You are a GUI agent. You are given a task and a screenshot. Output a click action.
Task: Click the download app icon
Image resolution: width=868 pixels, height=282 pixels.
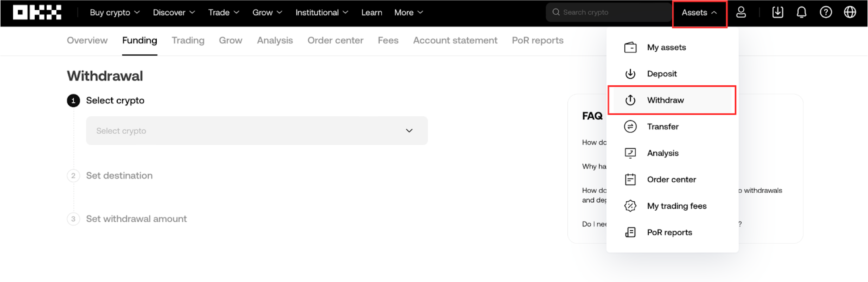(777, 12)
